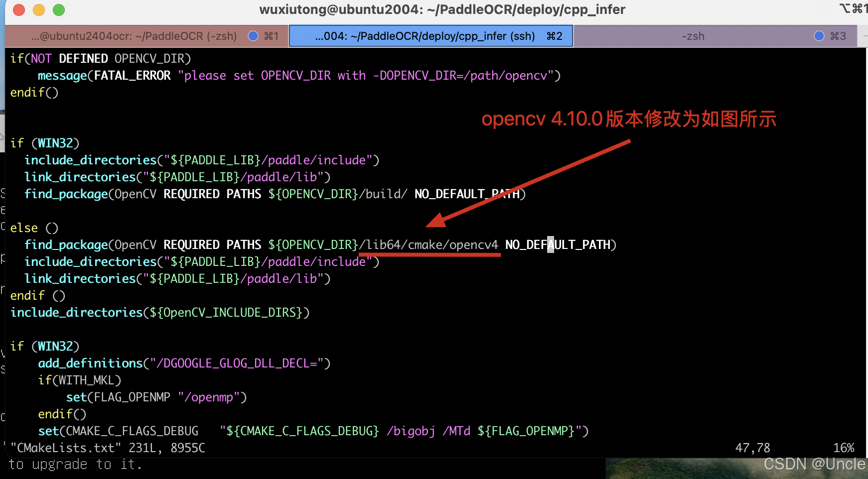The height and width of the screenshot is (479, 868).
Task: Click the second 'if (WIN32)' line
Action: 45,347
